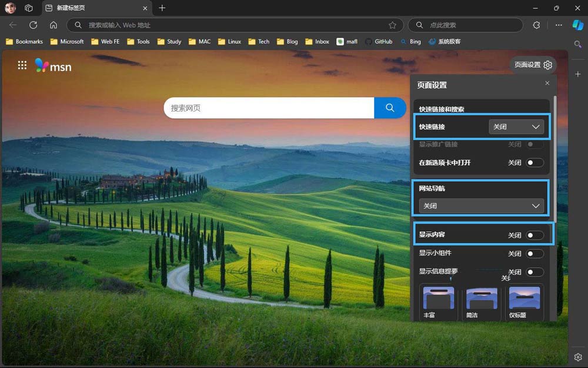This screenshot has width=588, height=368.
Task: Click the page settings panel scrollbar
Action: click(555, 159)
